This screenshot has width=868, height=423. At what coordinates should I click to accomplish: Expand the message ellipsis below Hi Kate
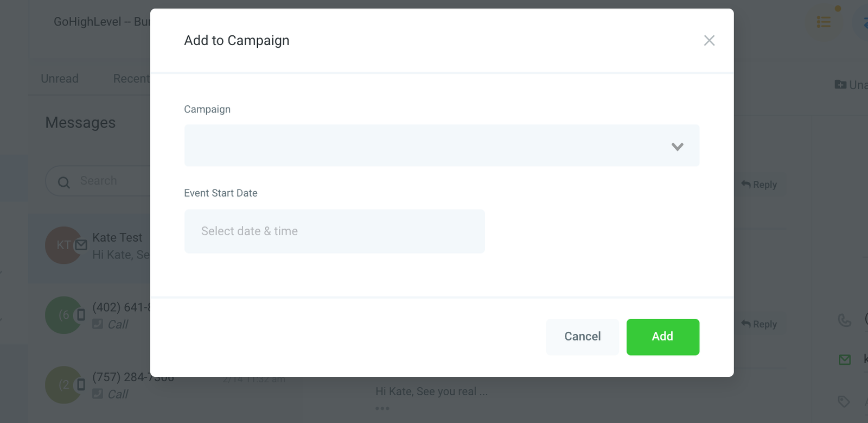[x=382, y=408]
